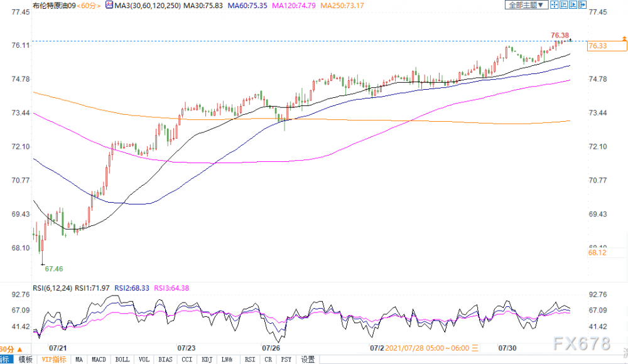Select the CR indicator tab
Viewport: 628px width, 364px height.
pos(268,359)
